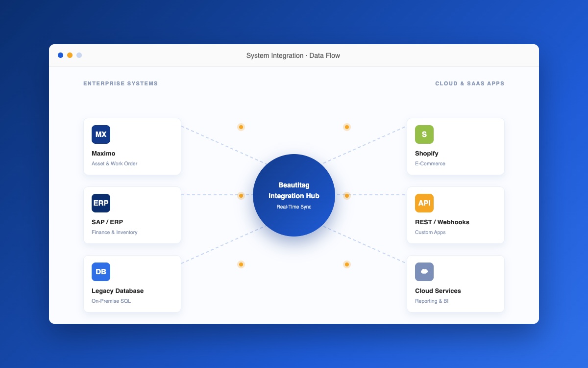
Task: Click the window title System Integration · Data Flow
Action: [293, 55]
